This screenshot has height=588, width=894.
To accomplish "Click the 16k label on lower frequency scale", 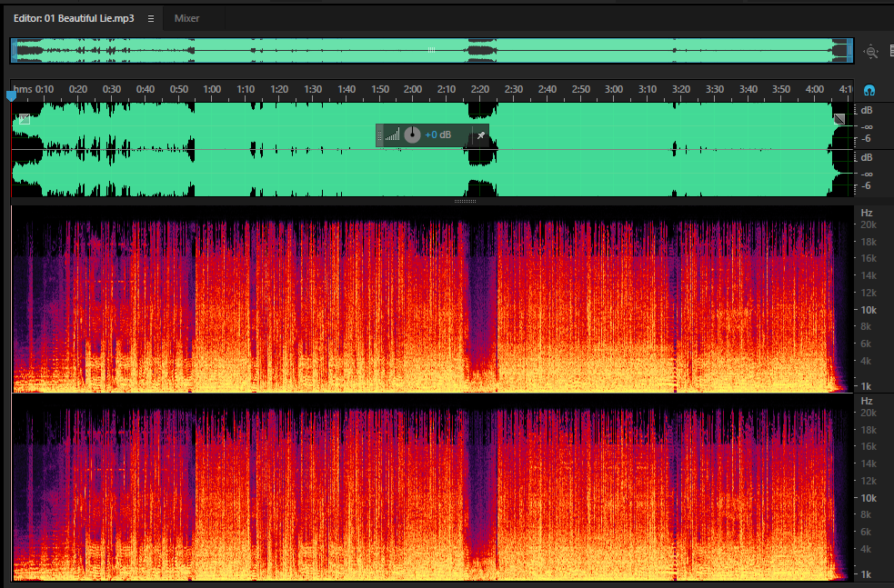I will tap(869, 447).
